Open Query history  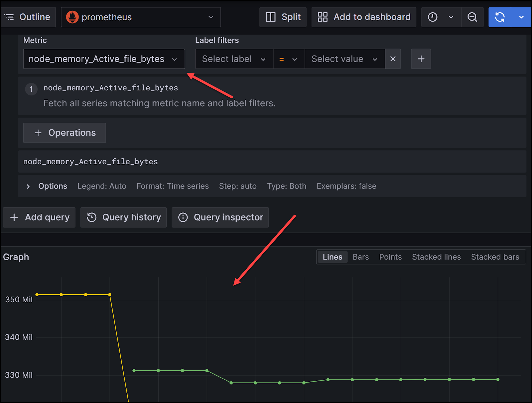pyautogui.click(x=123, y=217)
